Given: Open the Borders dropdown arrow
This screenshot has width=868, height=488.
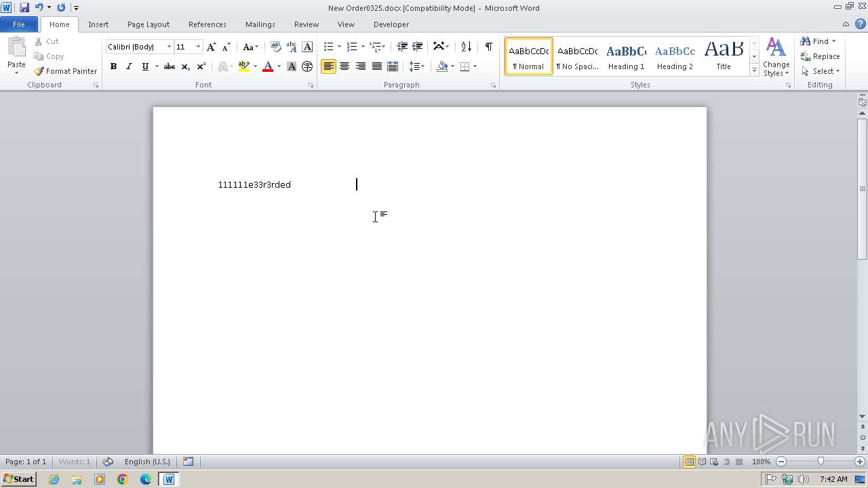Looking at the screenshot, I should (475, 66).
